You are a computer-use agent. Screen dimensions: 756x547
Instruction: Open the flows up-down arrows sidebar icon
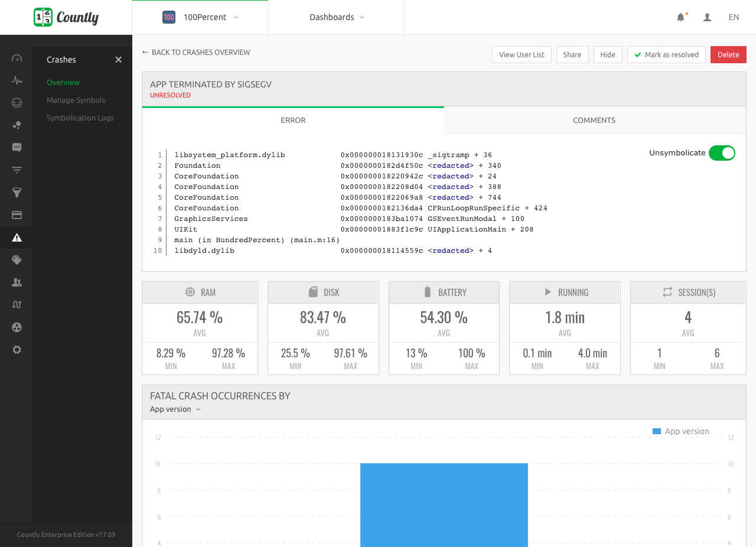(x=17, y=305)
